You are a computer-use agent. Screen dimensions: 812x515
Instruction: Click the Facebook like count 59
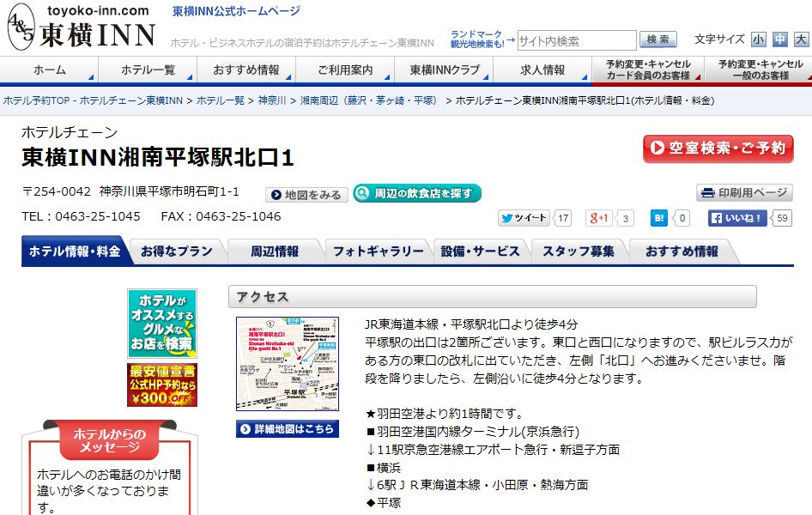coord(782,218)
